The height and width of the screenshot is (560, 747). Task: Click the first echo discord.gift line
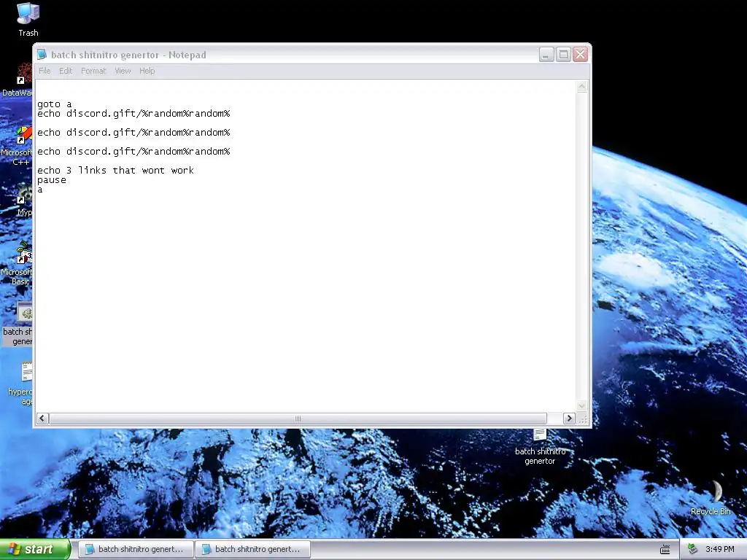(x=133, y=114)
